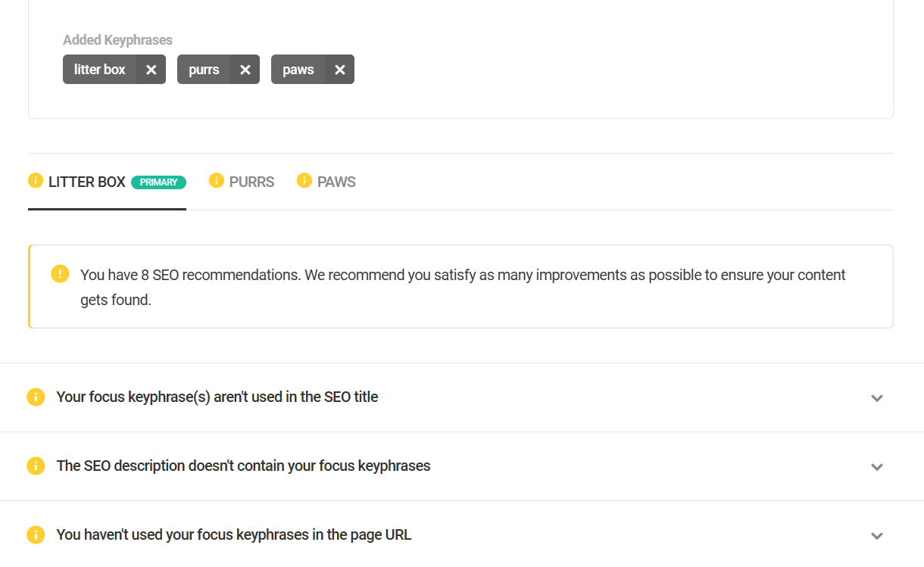Click the 'litter box' keyphrase chip label
This screenshot has width=924, height=567.
[100, 70]
